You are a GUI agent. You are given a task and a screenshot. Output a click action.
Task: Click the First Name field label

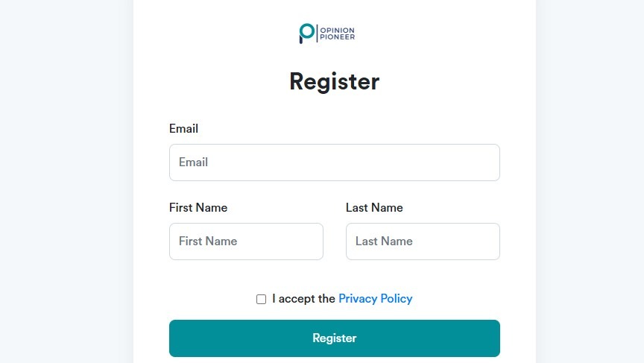(x=198, y=207)
